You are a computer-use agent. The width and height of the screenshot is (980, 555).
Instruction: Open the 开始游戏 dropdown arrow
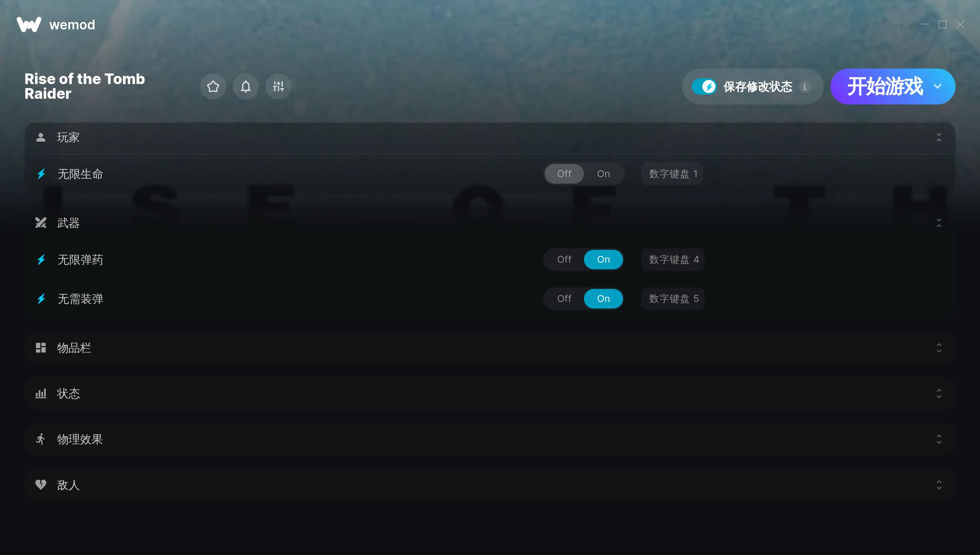[x=938, y=87]
